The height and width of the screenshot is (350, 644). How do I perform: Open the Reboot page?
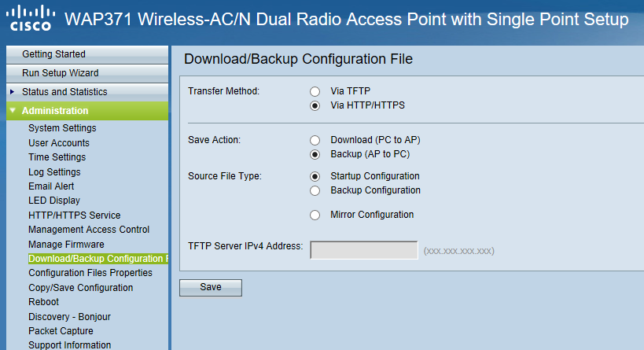(43, 302)
